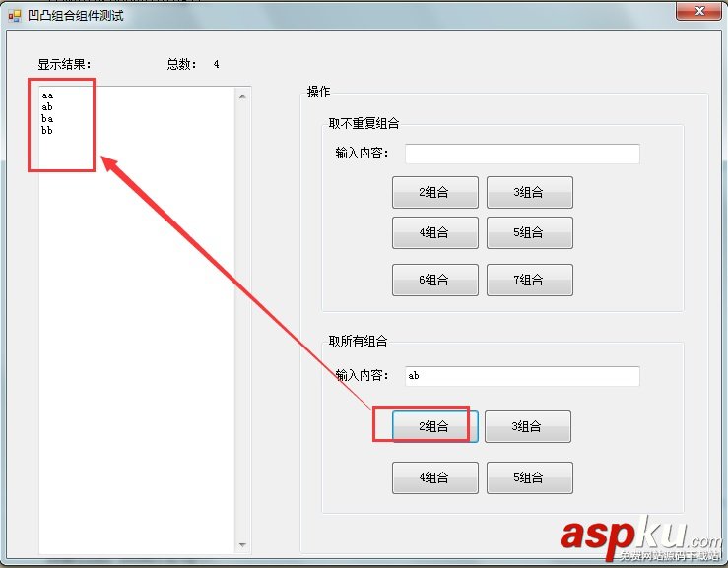This screenshot has height=568, width=728.
Task: Click the 操作 group title
Action: (x=318, y=92)
